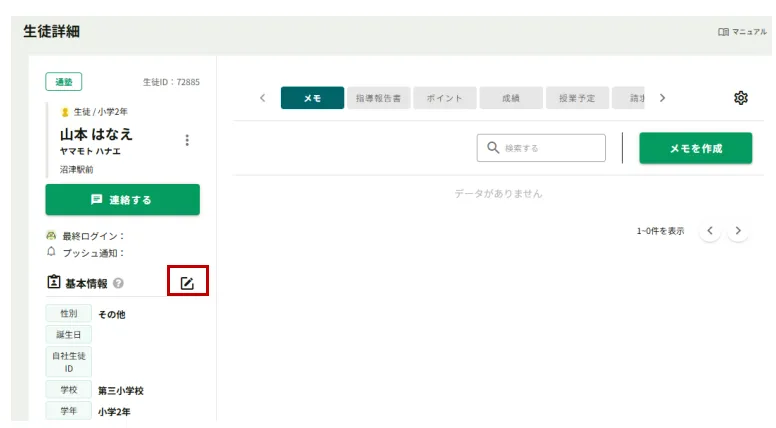Click the bell icon next to プッシュ通知

(x=51, y=253)
